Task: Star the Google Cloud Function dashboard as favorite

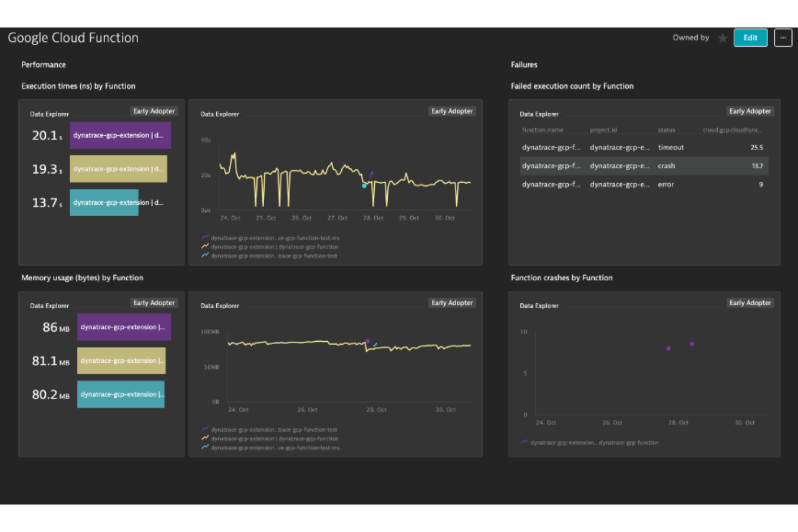Action: 723,38
